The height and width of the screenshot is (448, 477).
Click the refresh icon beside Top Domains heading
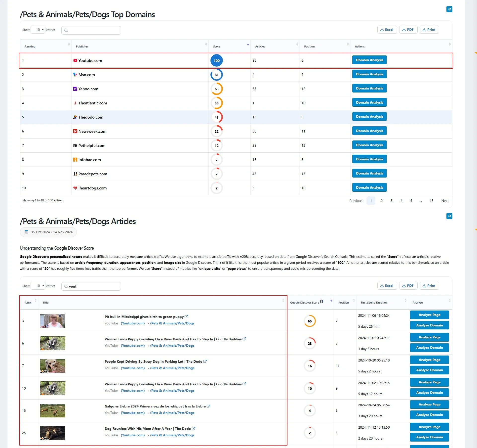pos(449,9)
